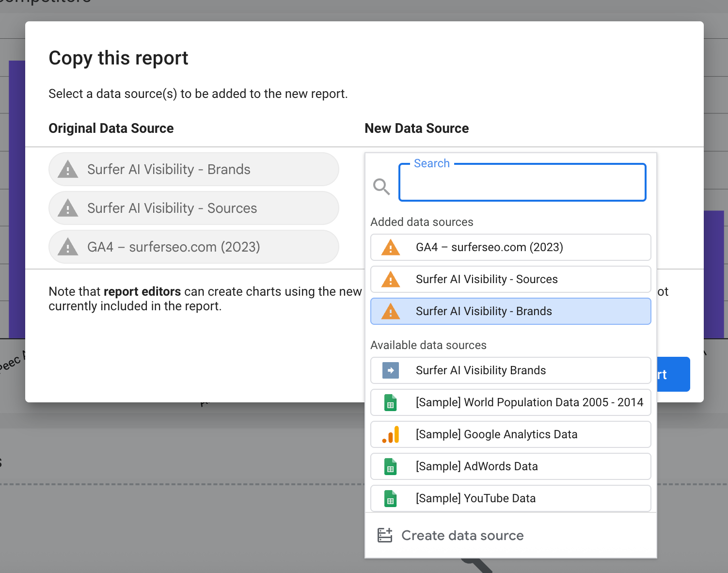Viewport: 728px width, 573px height.
Task: Click the highlighted Brands warning icon
Action: click(391, 311)
